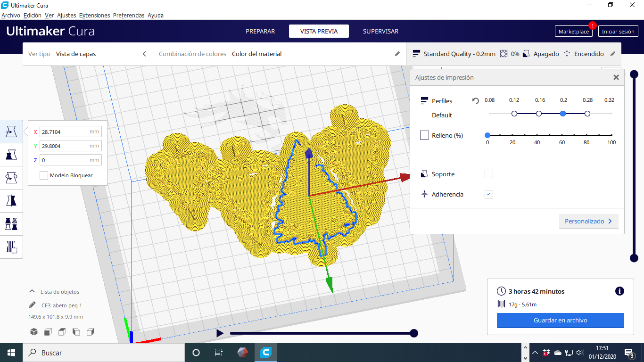The height and width of the screenshot is (362, 644).
Task: Open the Per Model Settings tool
Action: tap(11, 224)
